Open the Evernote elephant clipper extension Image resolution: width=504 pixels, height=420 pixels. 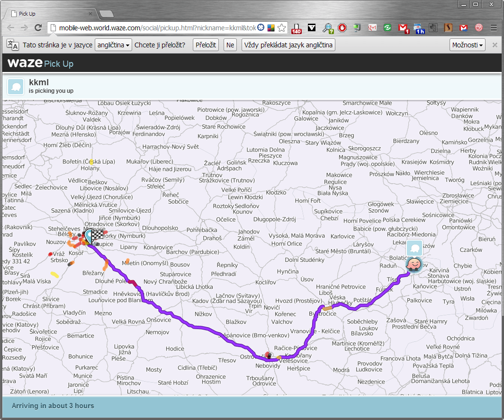coord(433,27)
